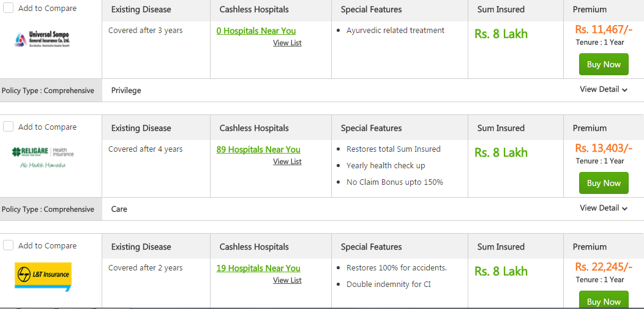Buy the Rs. 22,245 L&T plan
Screen dimensions: 644x309
click(604, 301)
